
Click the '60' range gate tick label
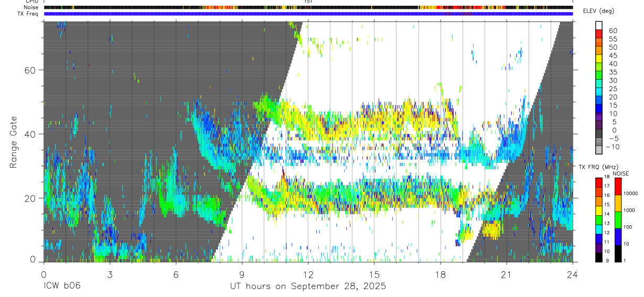[x=31, y=70]
